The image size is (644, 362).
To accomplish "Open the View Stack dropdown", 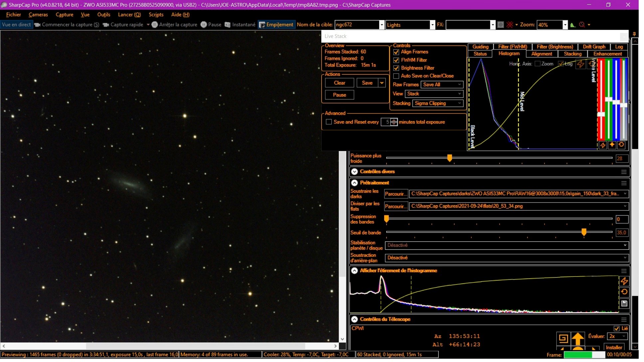I will pos(434,94).
